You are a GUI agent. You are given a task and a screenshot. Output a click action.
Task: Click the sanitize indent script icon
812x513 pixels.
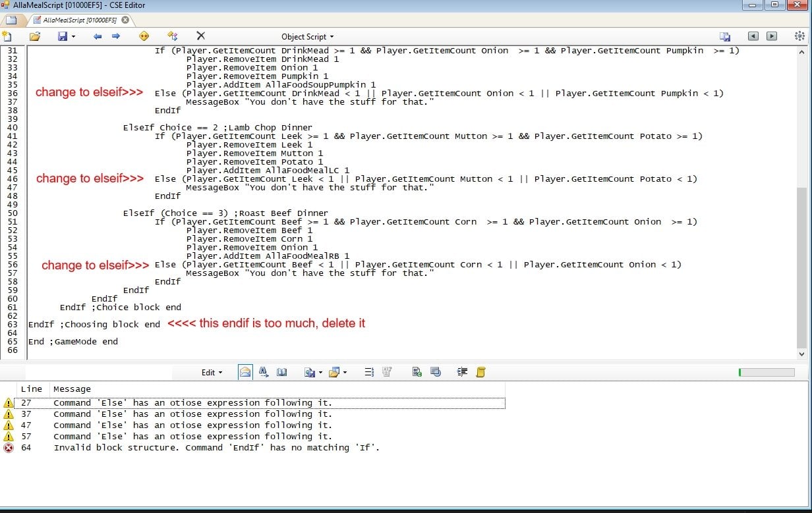(462, 372)
